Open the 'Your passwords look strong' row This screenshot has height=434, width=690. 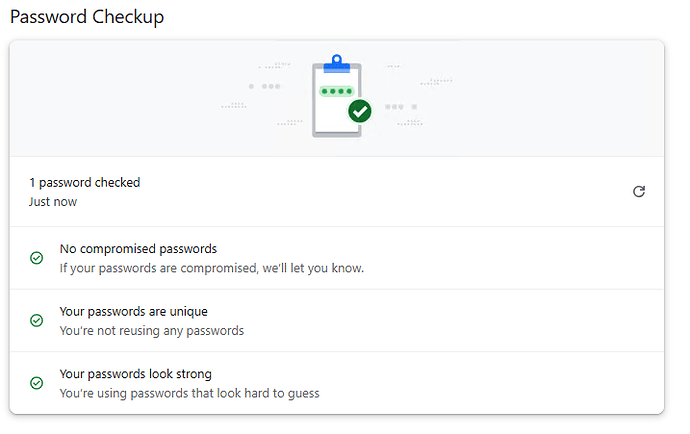pyautogui.click(x=337, y=383)
